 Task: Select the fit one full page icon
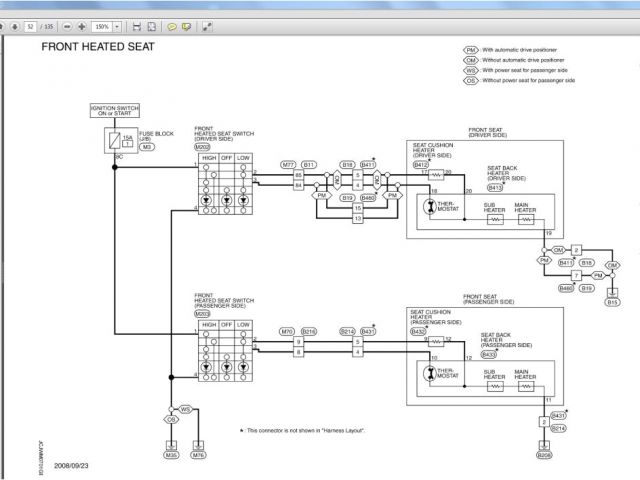[151, 26]
